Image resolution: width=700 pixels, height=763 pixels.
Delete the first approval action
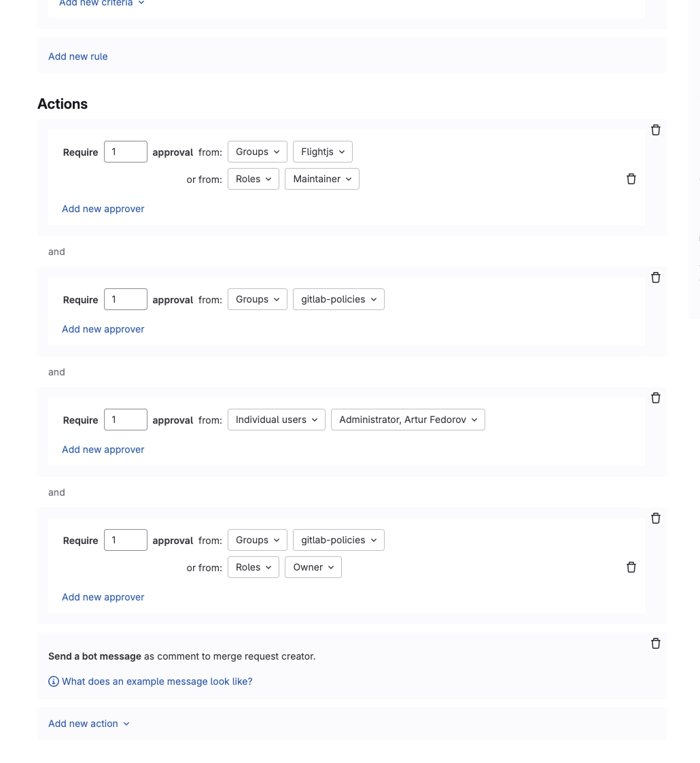(655, 130)
